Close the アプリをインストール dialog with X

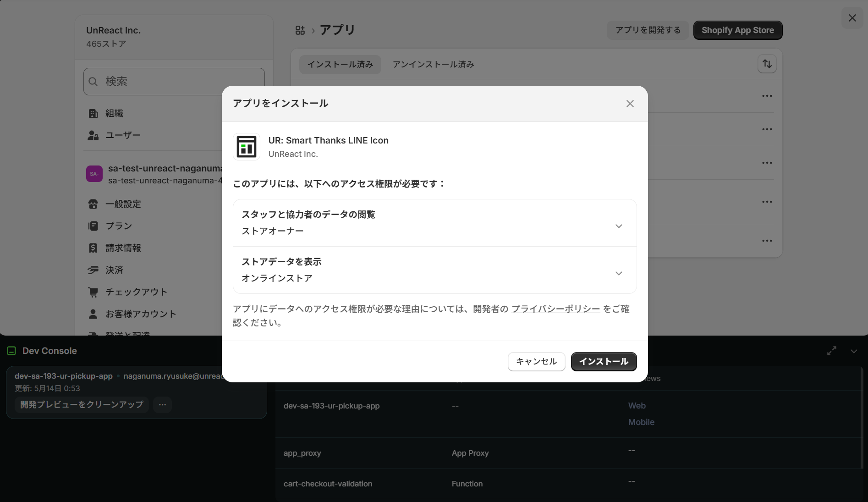coord(630,104)
